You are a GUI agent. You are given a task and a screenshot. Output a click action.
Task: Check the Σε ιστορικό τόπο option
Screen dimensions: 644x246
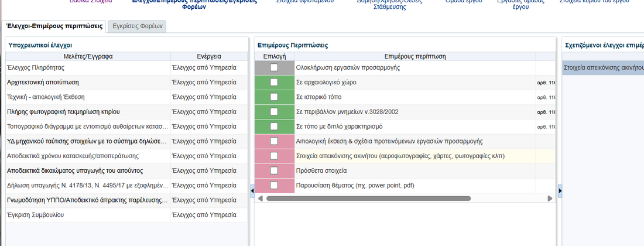tap(274, 97)
